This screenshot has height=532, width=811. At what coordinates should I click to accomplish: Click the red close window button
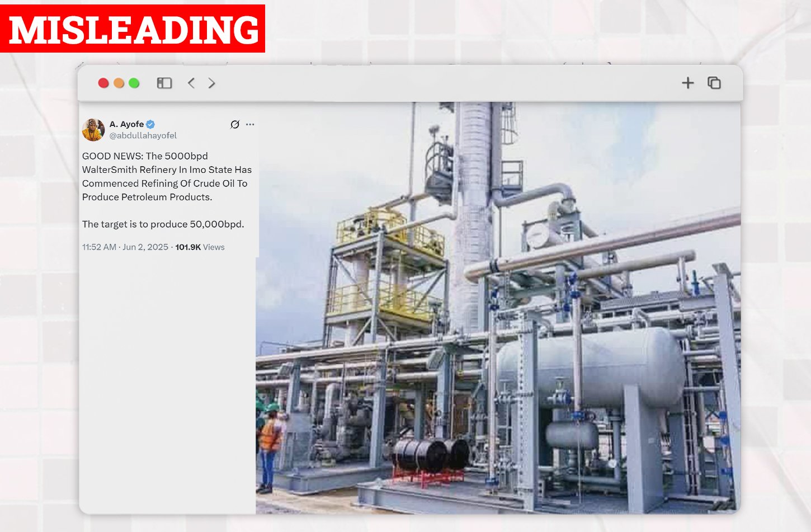(x=103, y=83)
